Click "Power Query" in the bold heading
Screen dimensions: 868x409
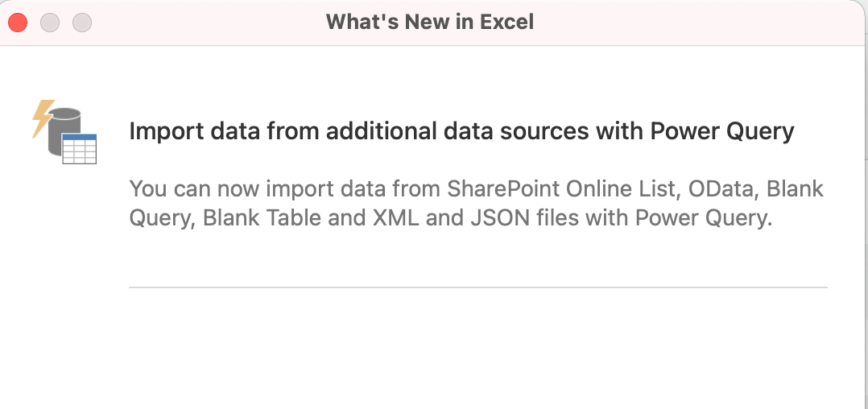[722, 132]
